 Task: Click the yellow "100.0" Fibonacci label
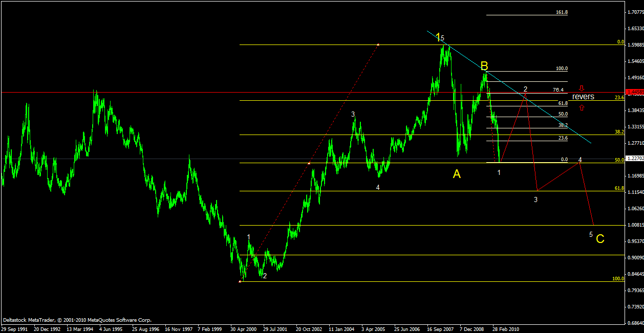tap(618, 278)
